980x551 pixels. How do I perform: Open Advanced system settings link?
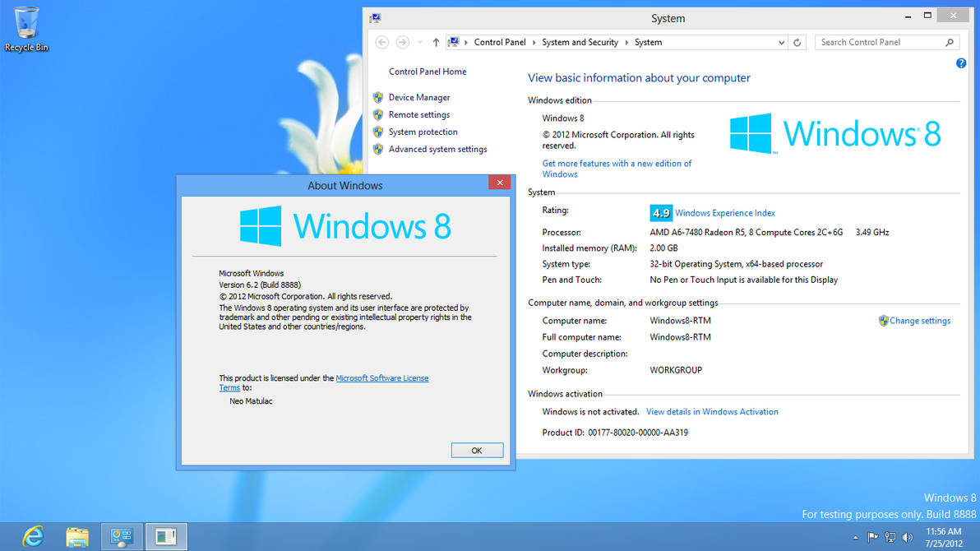[x=437, y=149]
